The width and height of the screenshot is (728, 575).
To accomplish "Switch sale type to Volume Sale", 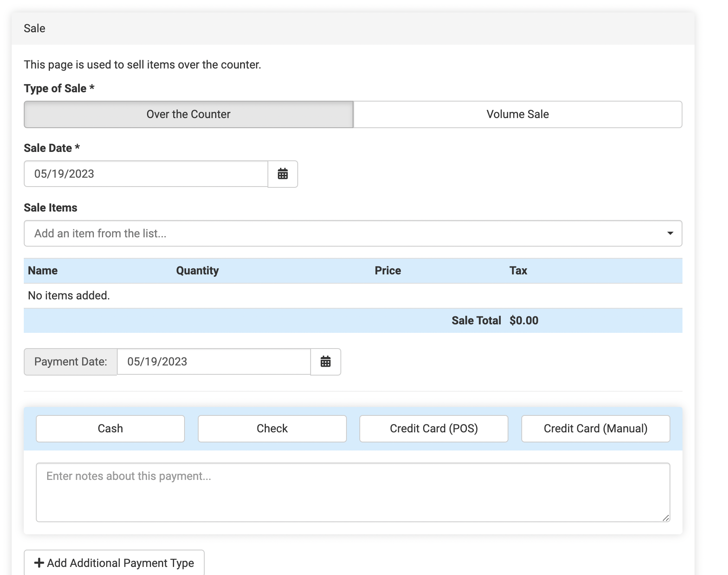I will (x=517, y=114).
